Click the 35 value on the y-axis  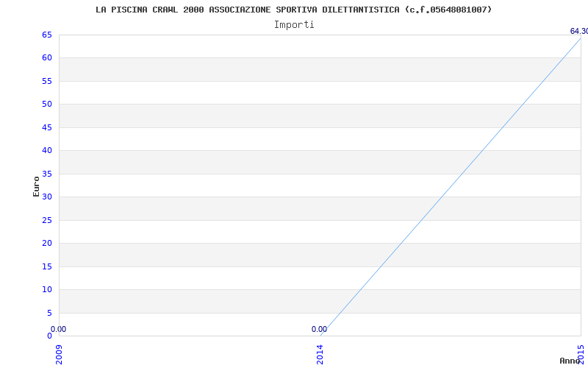[x=47, y=174]
